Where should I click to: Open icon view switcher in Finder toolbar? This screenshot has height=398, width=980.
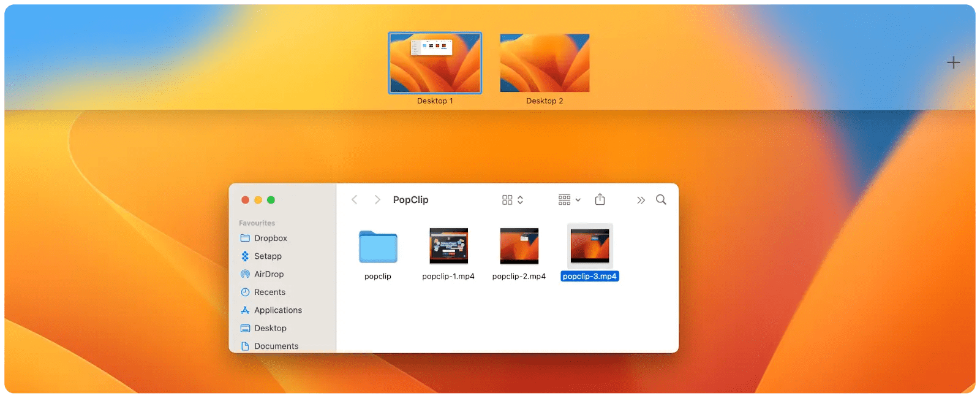coord(513,200)
